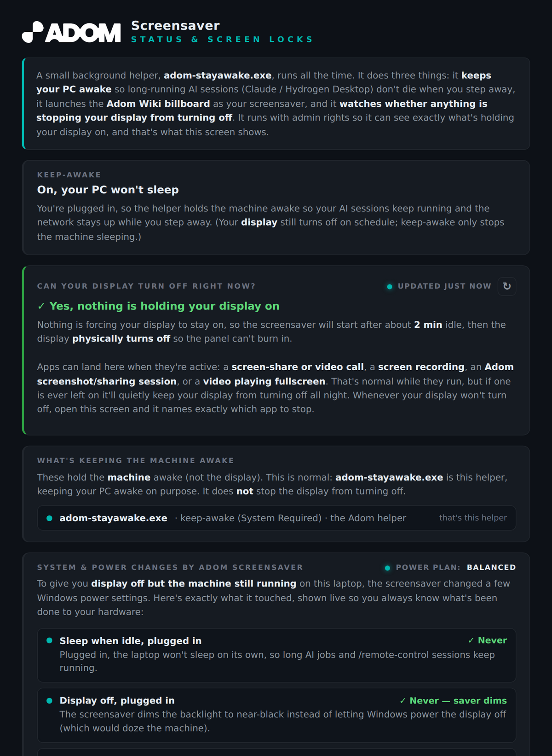Image resolution: width=552 pixels, height=756 pixels.
Task: Click the teal dot beside adom-stayawake.exe row
Action: (50, 518)
